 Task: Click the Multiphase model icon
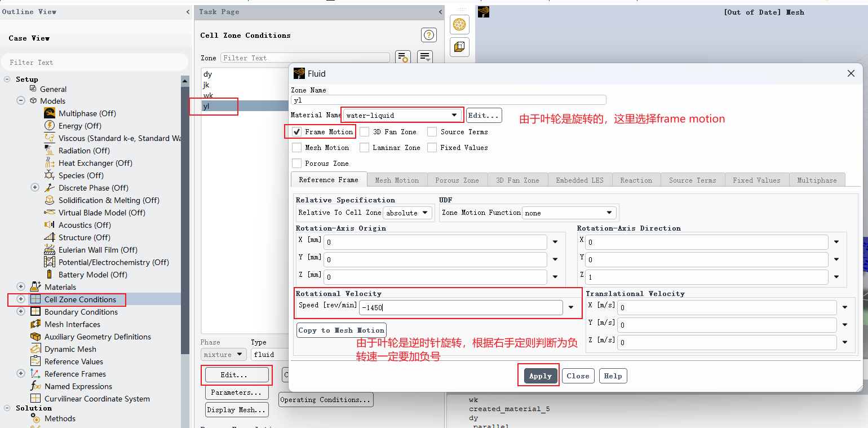point(50,113)
